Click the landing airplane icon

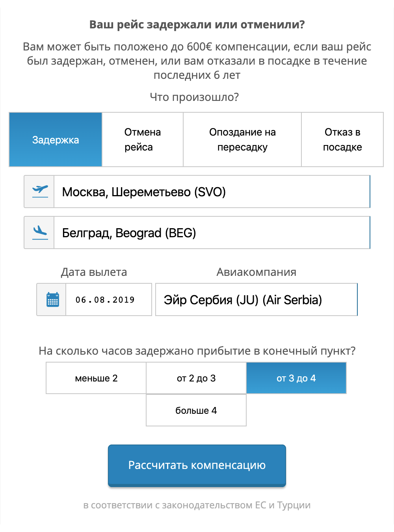click(40, 233)
